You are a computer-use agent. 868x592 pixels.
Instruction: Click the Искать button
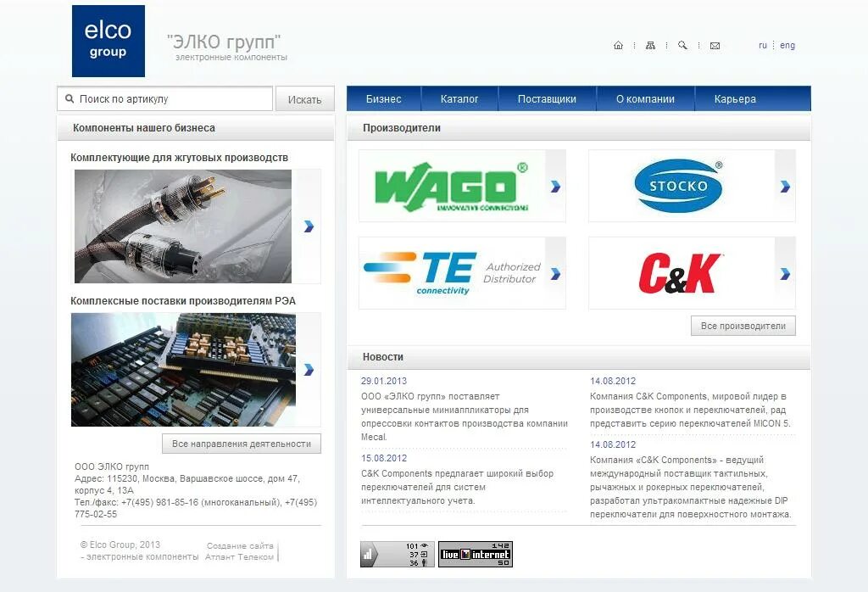[x=305, y=99]
